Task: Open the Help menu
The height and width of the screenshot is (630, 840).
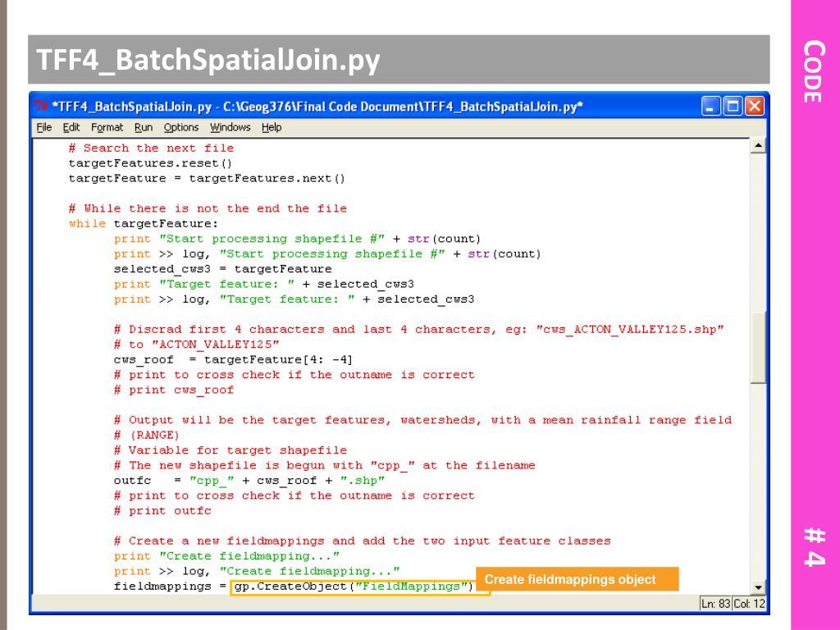Action: (272, 127)
